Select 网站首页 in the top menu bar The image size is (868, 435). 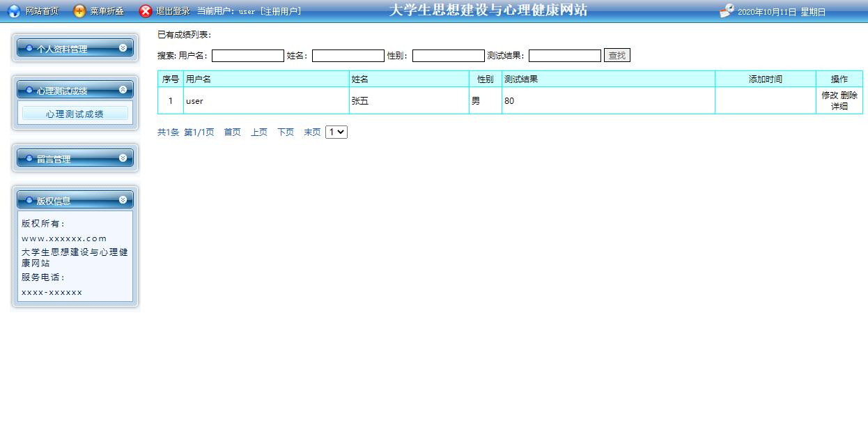pos(41,10)
